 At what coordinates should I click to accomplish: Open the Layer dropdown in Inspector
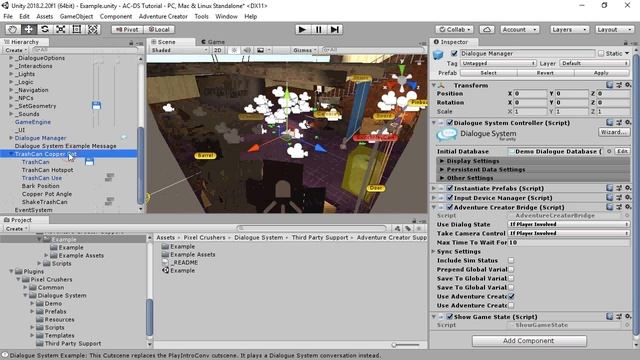coord(595,63)
